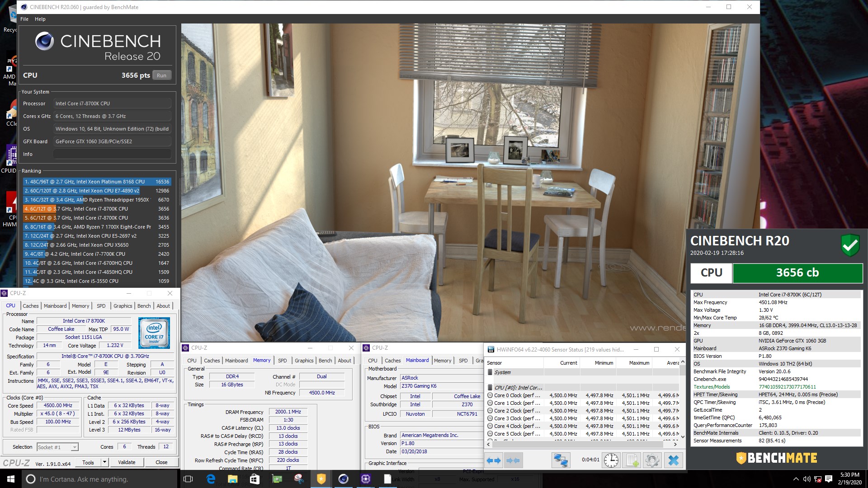Viewport: 868px width, 488px height.
Task: Switch to Caches tab in left CPU-Z
Action: [x=31, y=306]
